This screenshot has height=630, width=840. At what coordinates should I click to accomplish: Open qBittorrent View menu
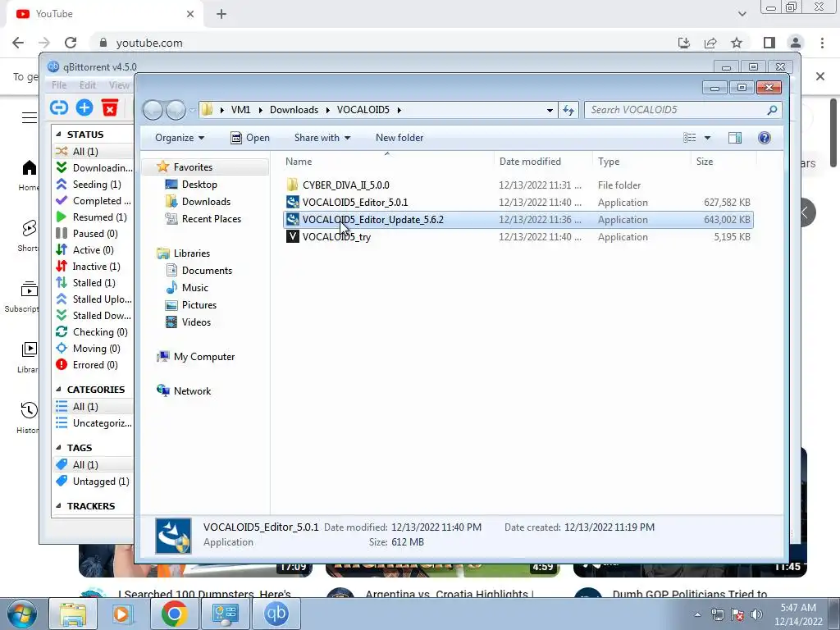coord(119,84)
